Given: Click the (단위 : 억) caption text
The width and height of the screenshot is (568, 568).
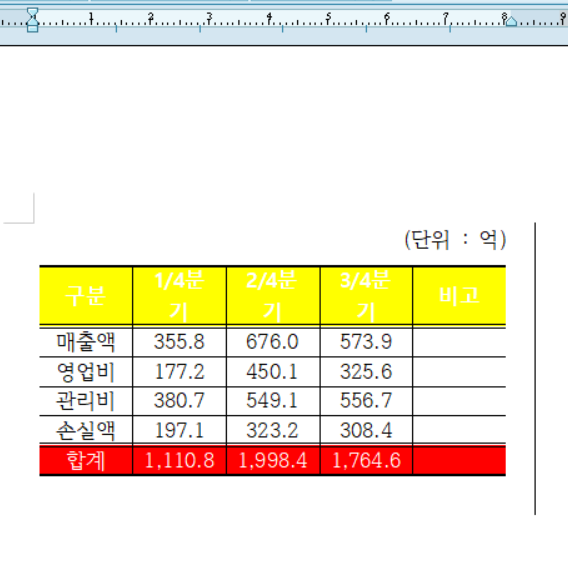Looking at the screenshot, I should [x=455, y=239].
